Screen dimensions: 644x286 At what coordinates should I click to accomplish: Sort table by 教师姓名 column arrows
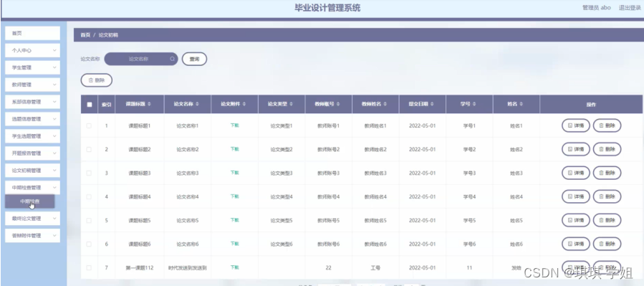click(x=385, y=105)
